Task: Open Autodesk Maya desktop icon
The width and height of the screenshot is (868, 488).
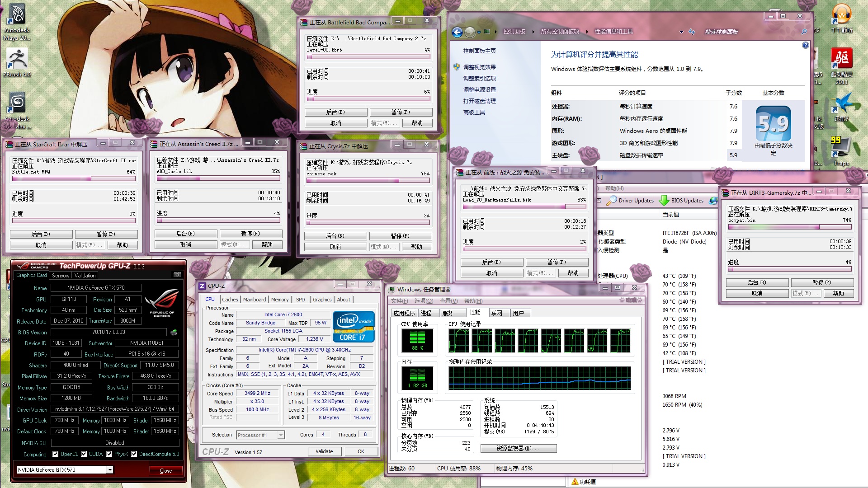Action: point(17,22)
